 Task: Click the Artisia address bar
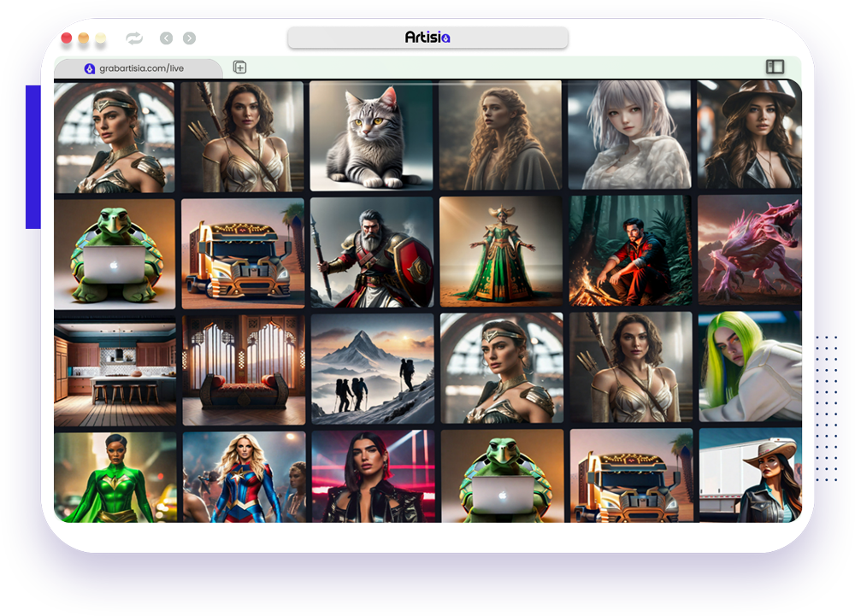click(427, 38)
